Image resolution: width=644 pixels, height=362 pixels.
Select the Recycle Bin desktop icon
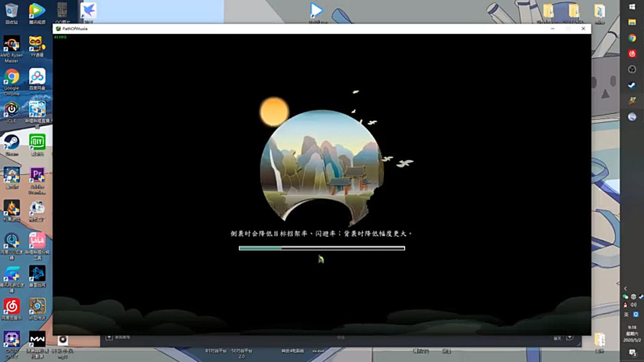coord(12,14)
